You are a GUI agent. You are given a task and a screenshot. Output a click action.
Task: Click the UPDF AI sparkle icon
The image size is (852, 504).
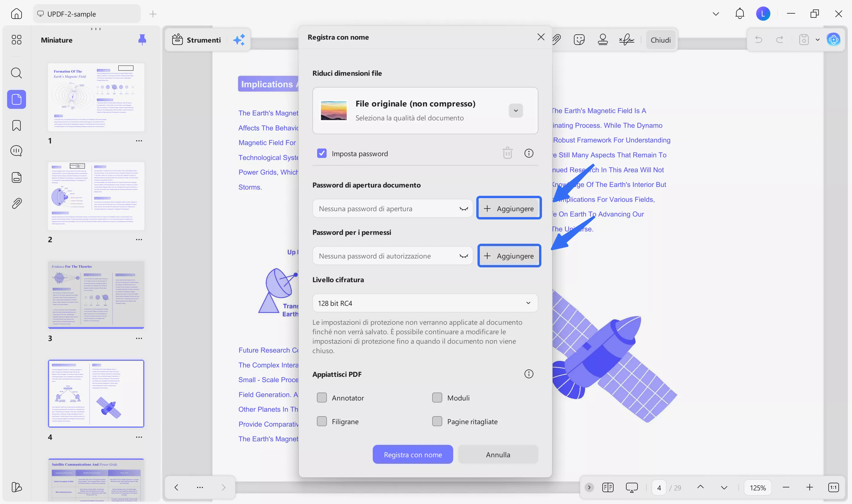(239, 40)
